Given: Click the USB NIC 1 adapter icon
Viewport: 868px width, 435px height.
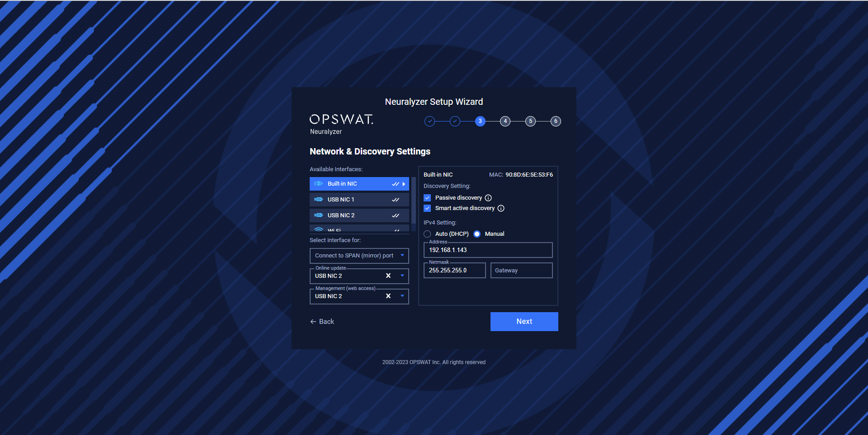Looking at the screenshot, I should coord(318,200).
